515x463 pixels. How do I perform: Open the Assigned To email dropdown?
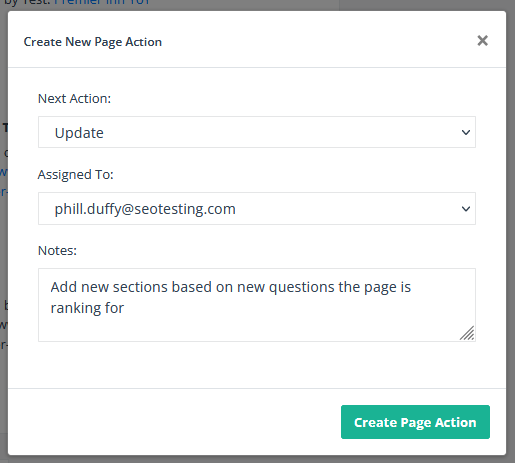coord(257,209)
